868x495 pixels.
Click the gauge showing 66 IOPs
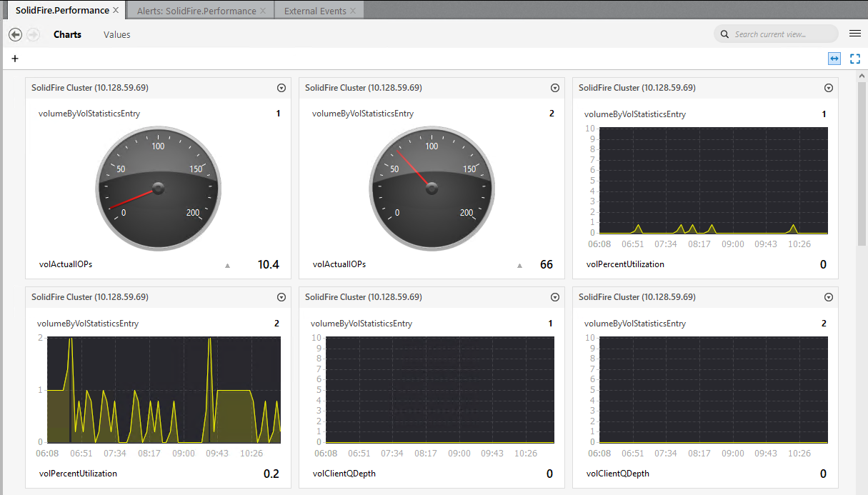(431, 189)
